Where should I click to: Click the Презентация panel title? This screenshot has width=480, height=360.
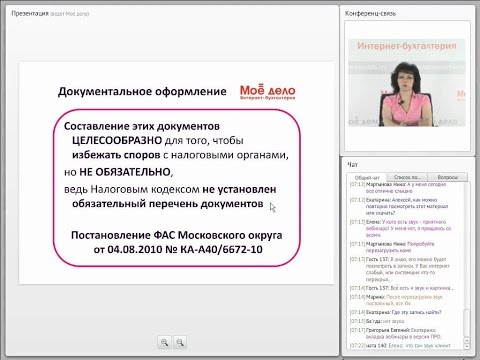tap(30, 14)
